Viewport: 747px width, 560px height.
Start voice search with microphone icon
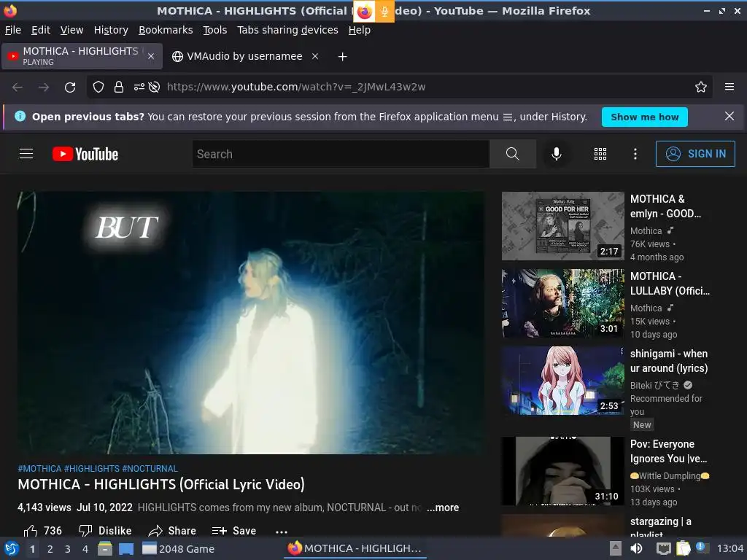[556, 154]
